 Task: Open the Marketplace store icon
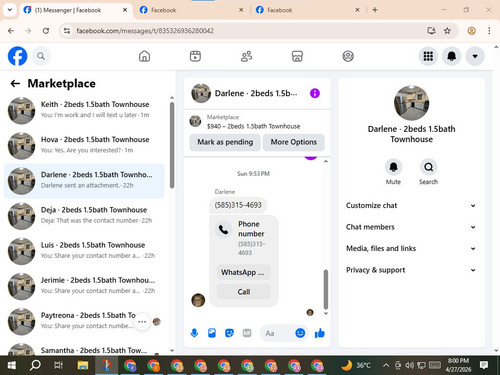(x=297, y=56)
